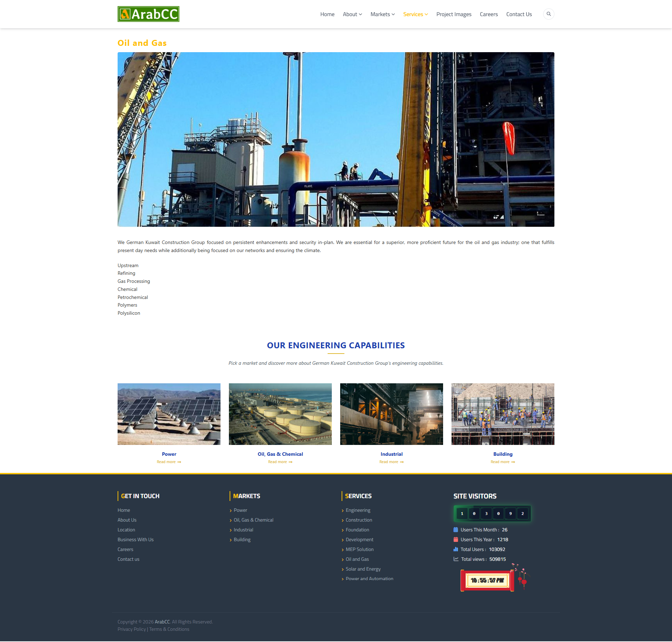This screenshot has width=672, height=642.
Task: Click the arrow after Oil, Gas & Chemical's Read more
Action: coord(290,462)
